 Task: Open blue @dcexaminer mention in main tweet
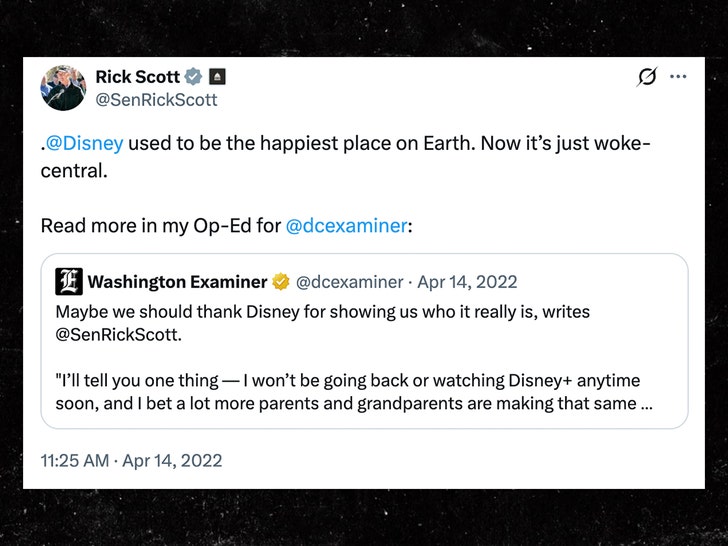[346, 225]
